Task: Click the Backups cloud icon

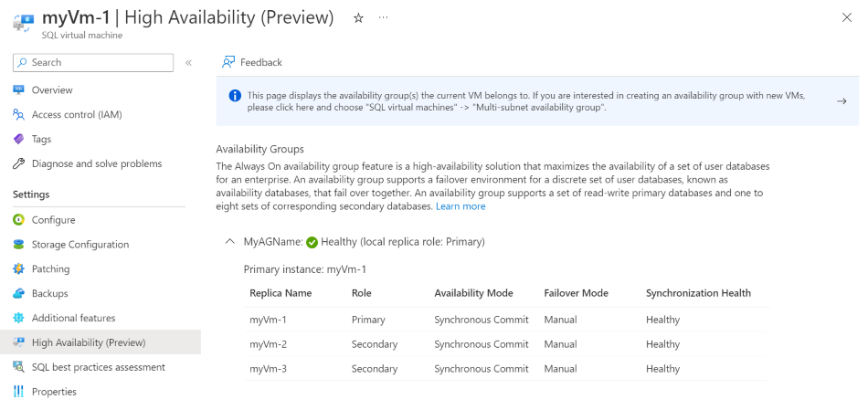Action: [x=18, y=293]
